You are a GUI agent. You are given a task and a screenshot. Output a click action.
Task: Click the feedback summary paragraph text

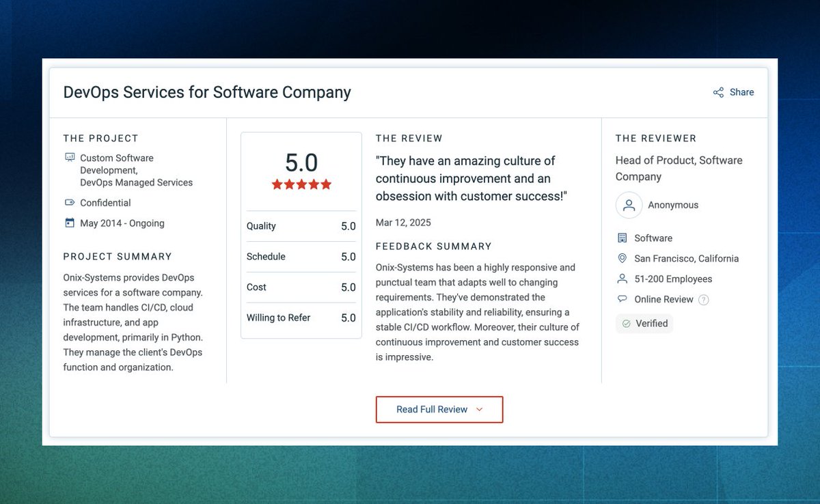pyautogui.click(x=478, y=312)
